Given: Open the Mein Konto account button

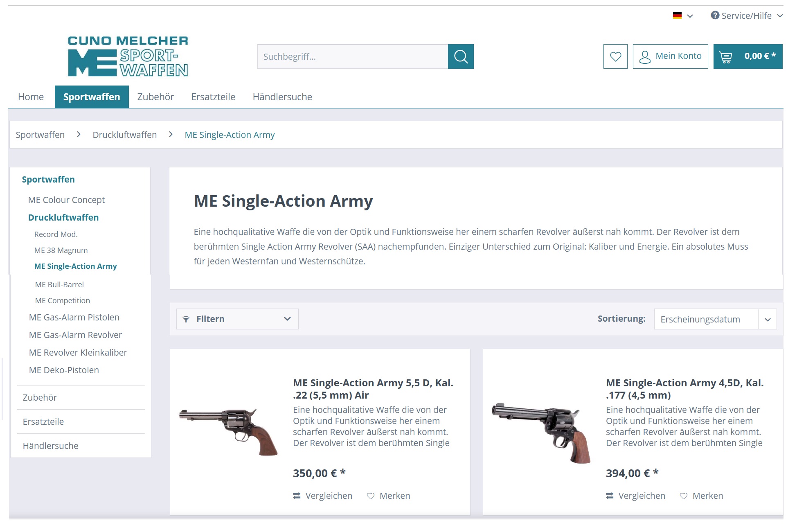Looking at the screenshot, I should coord(670,56).
